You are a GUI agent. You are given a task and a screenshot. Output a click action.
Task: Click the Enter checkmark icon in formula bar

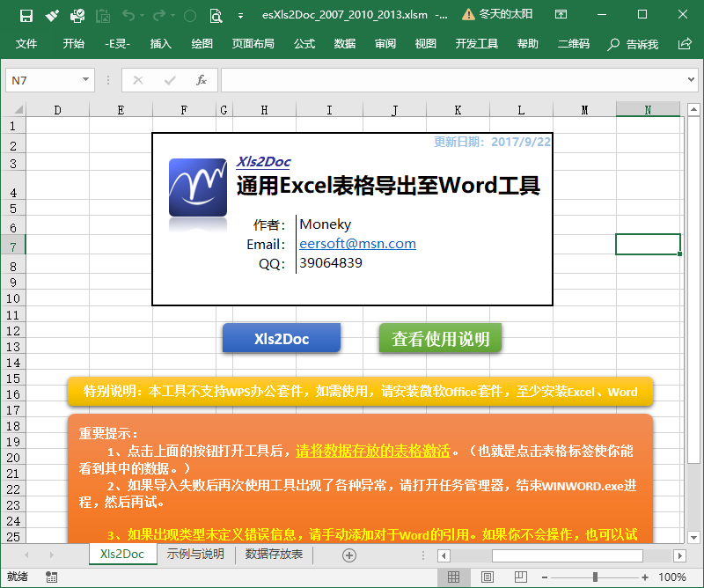(170, 80)
